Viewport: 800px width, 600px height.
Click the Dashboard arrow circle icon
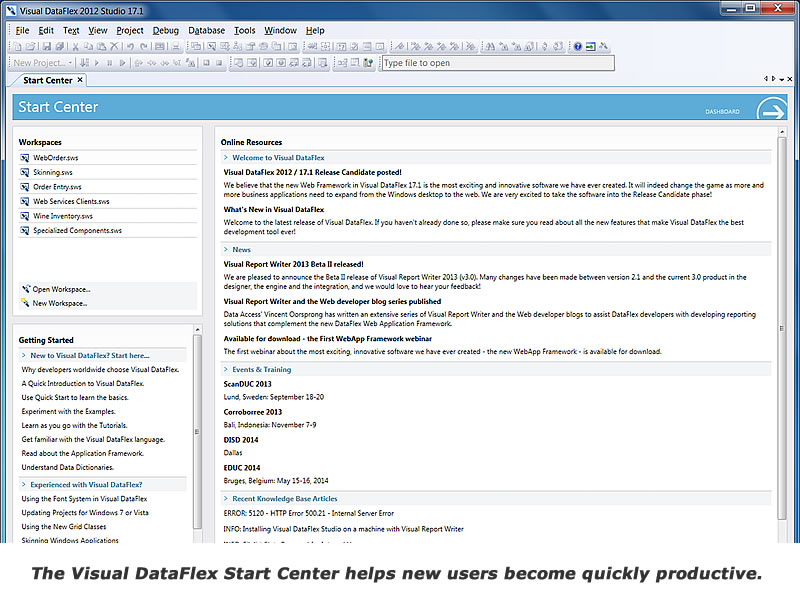click(772, 109)
